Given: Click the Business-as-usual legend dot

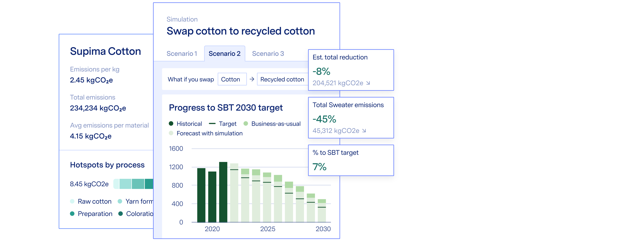Looking at the screenshot, I should click(x=246, y=124).
